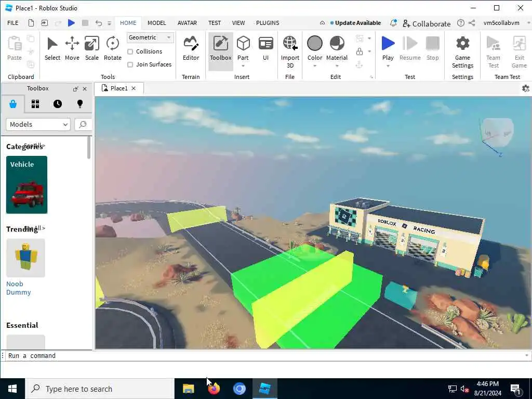
Task: Activate the Move tool
Action: pos(72,49)
